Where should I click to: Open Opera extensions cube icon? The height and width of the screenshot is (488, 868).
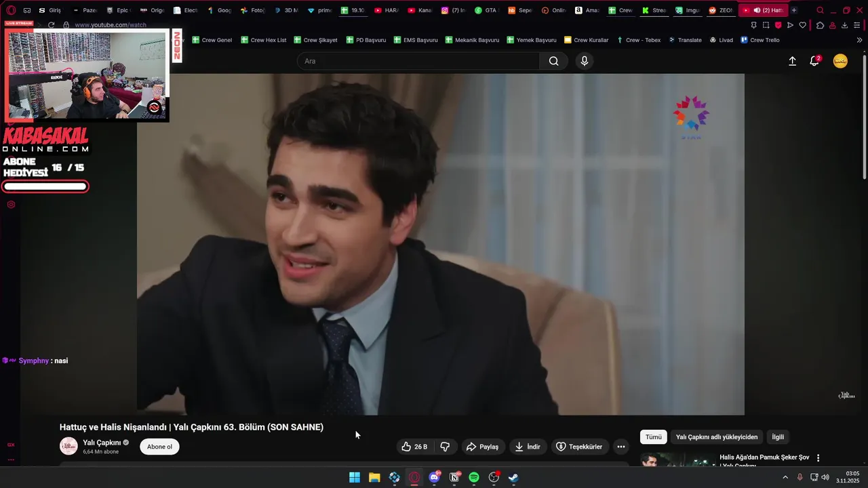[x=820, y=25]
